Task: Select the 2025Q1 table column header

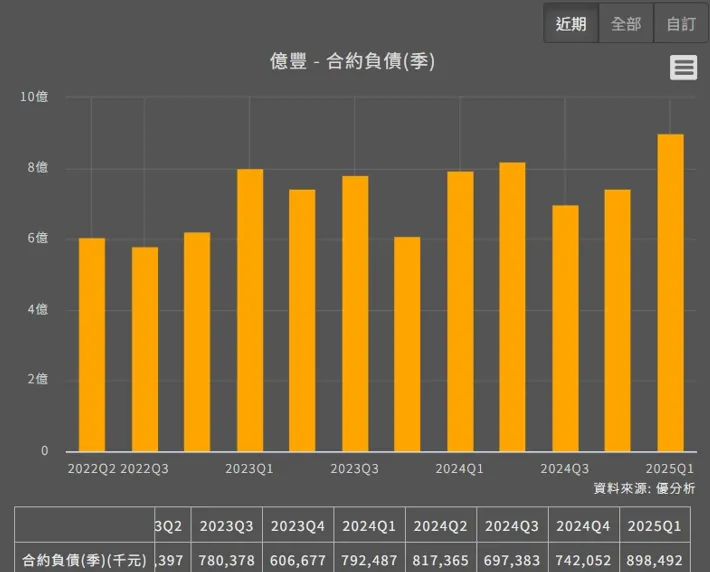Action: [655, 526]
